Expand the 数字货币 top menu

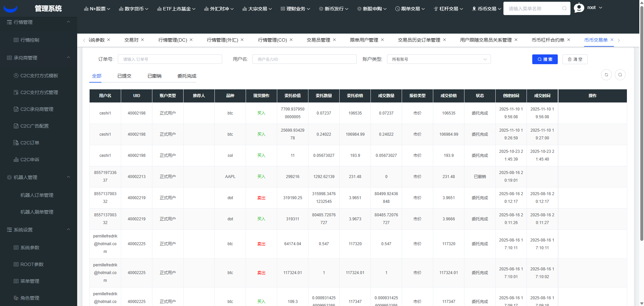click(134, 9)
